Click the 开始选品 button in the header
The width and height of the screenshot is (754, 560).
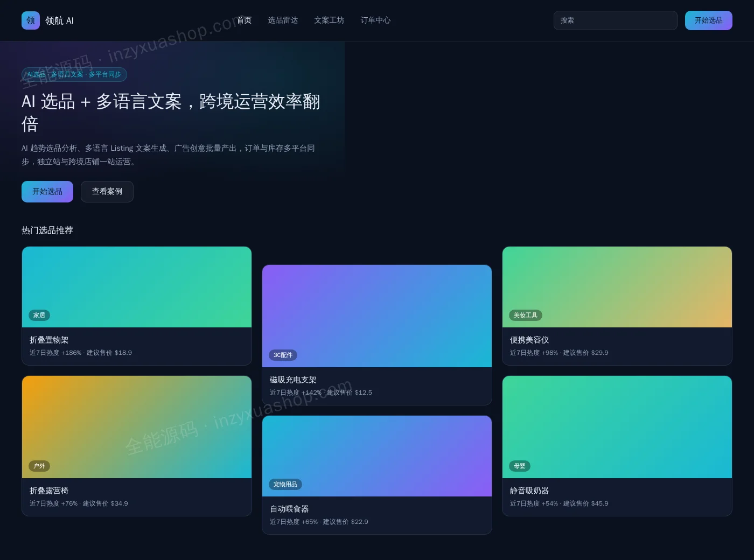point(708,20)
